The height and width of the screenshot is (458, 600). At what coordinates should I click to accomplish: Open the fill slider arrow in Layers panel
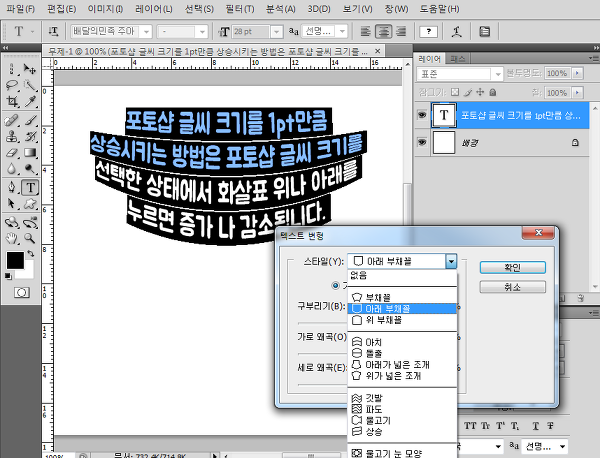pyautogui.click(x=577, y=93)
